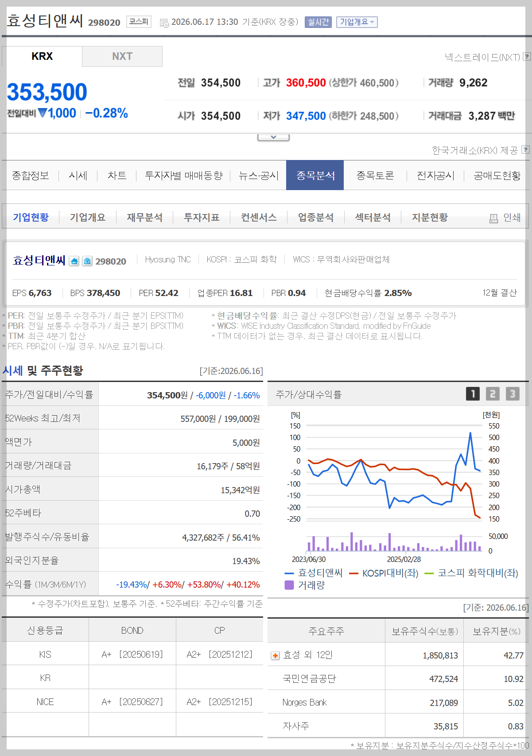
Task: Open the 뉴스·공시 tab
Action: (x=259, y=175)
